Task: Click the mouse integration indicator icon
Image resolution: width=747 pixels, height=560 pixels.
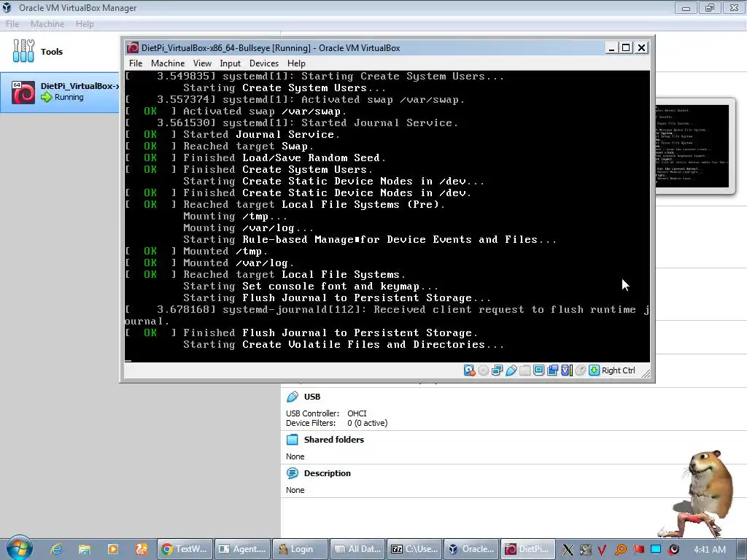Action: [580, 370]
